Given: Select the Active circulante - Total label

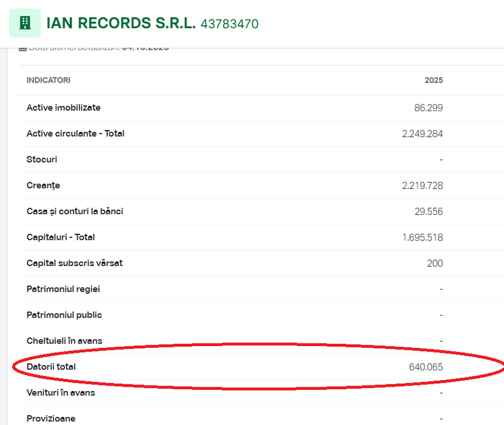Looking at the screenshot, I should pyautogui.click(x=76, y=134).
